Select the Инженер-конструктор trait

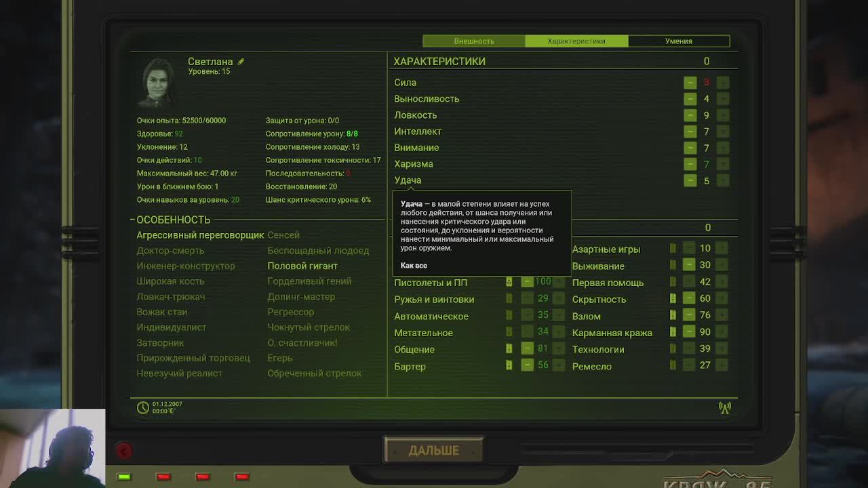186,266
